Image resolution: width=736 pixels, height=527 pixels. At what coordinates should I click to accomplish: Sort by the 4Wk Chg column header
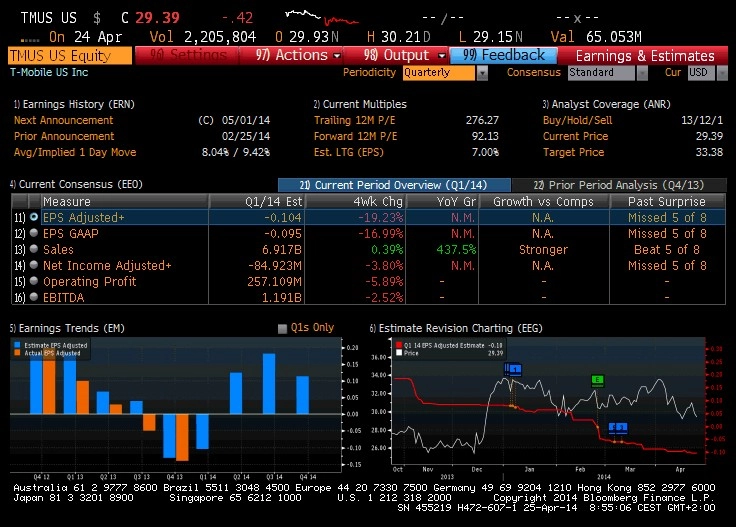pos(356,202)
